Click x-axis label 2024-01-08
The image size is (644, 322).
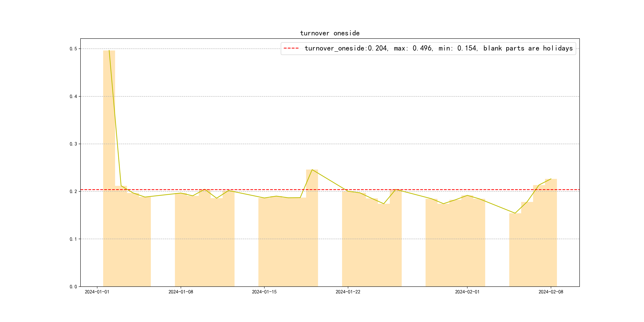(180, 292)
